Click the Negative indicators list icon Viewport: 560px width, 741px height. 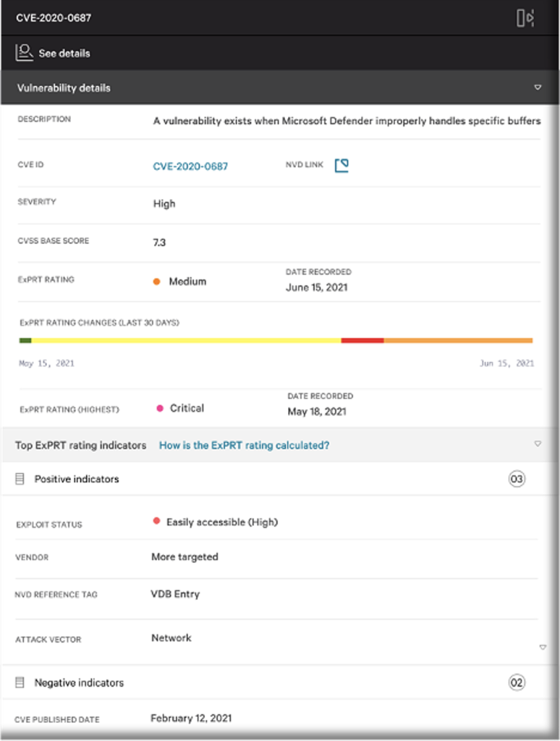20,682
